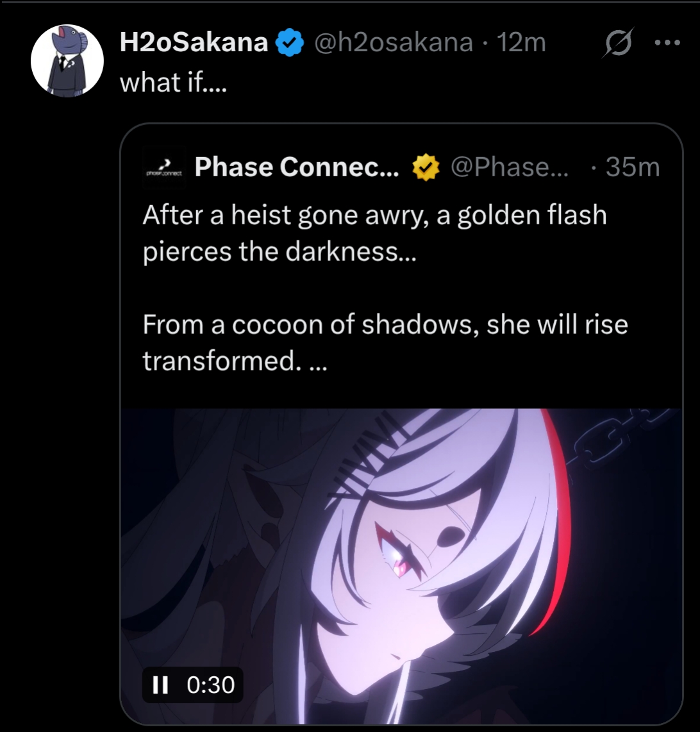
Task: Pause the playing video
Action: click(x=161, y=685)
